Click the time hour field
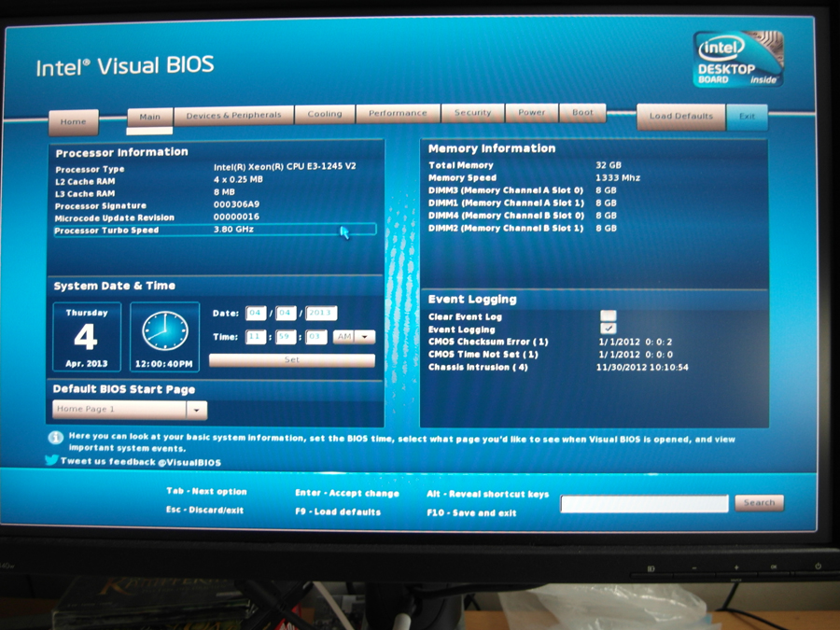This screenshot has height=630, width=840. coord(256,337)
